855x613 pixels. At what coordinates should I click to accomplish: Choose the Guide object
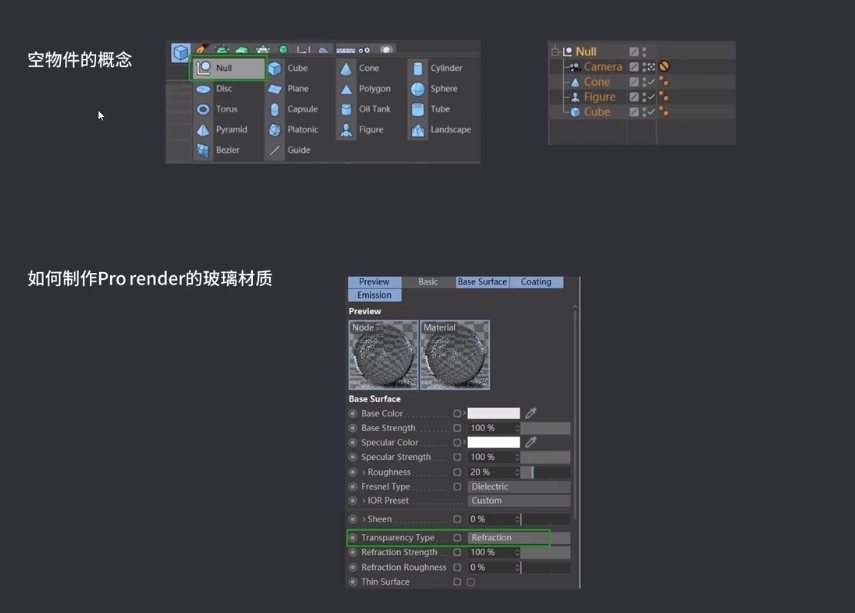point(290,150)
